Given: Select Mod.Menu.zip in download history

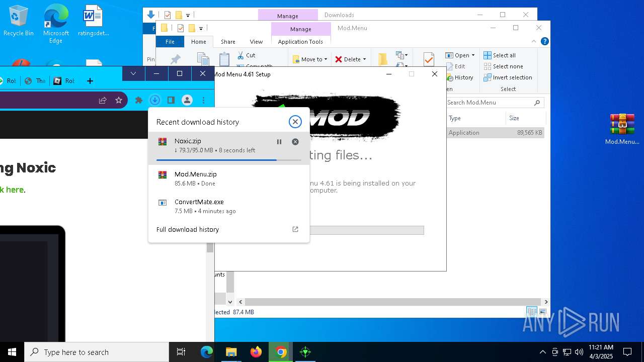Looking at the screenshot, I should pos(229,178).
